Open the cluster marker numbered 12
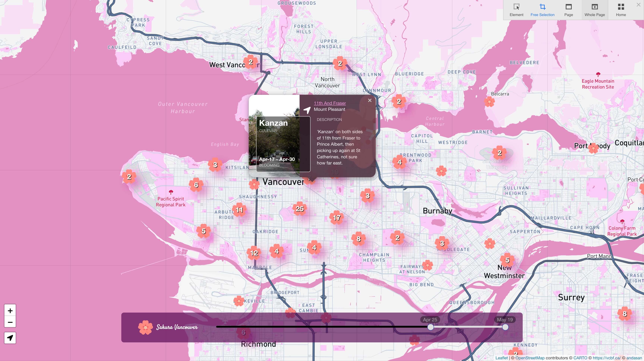This screenshot has height=361, width=644. click(x=254, y=253)
